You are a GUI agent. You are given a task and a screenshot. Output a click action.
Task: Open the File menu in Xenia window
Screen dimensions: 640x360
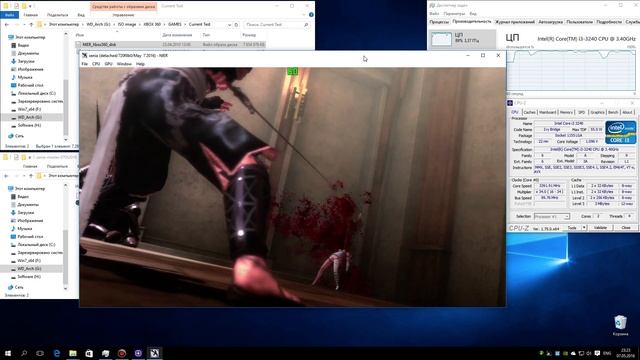84,64
